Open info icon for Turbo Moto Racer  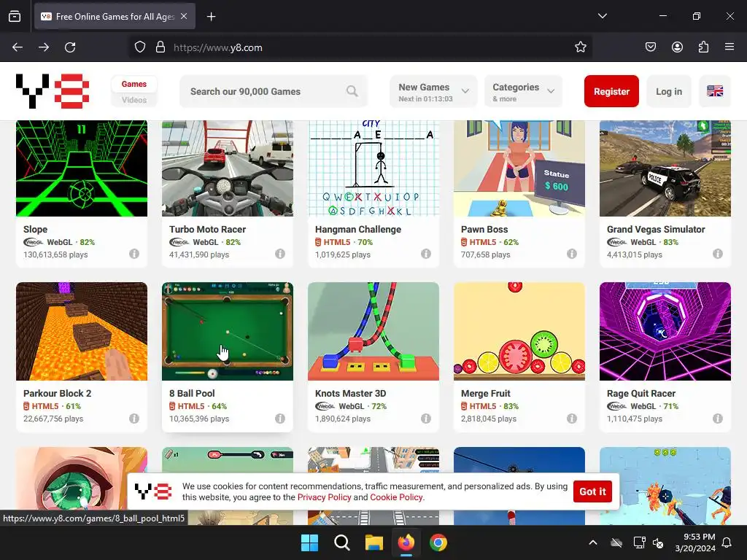pyautogui.click(x=280, y=254)
